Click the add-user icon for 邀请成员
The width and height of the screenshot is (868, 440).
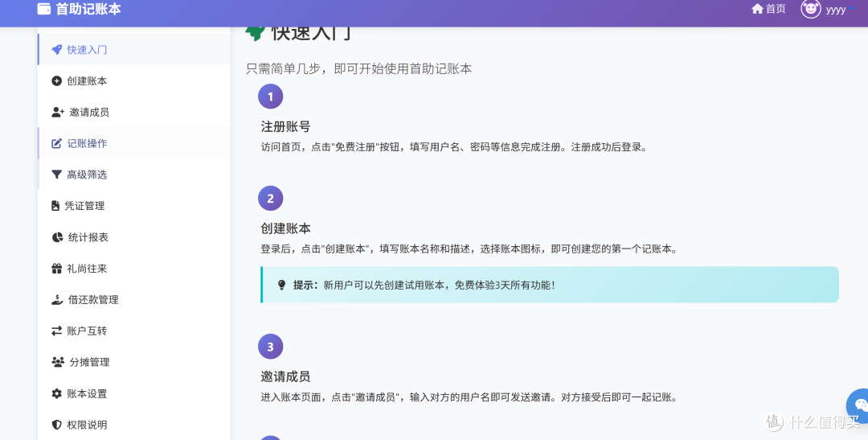[58, 113]
